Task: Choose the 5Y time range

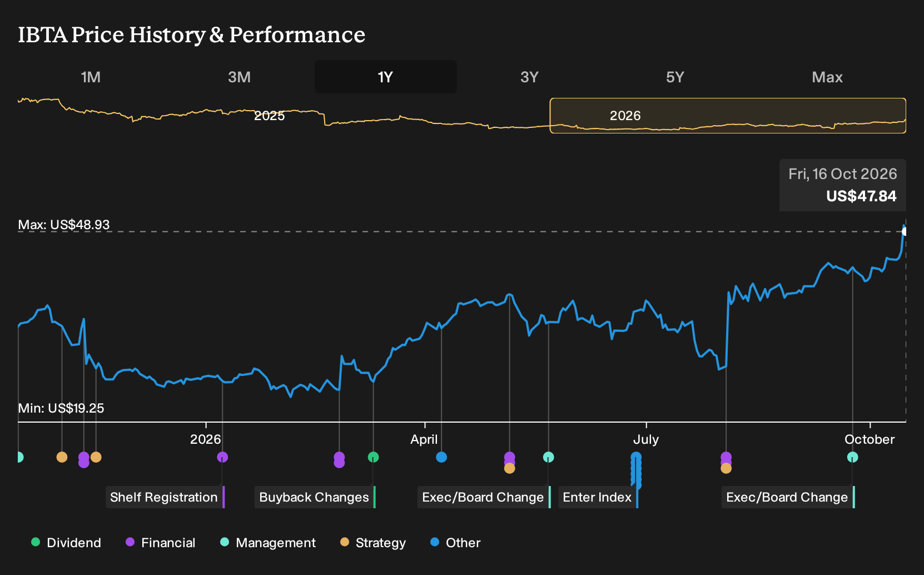Action: tap(675, 77)
